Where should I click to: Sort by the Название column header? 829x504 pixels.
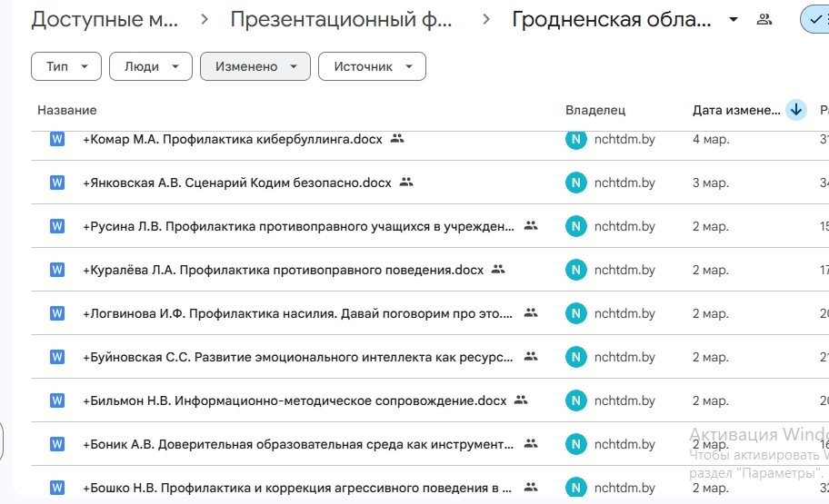[67, 110]
